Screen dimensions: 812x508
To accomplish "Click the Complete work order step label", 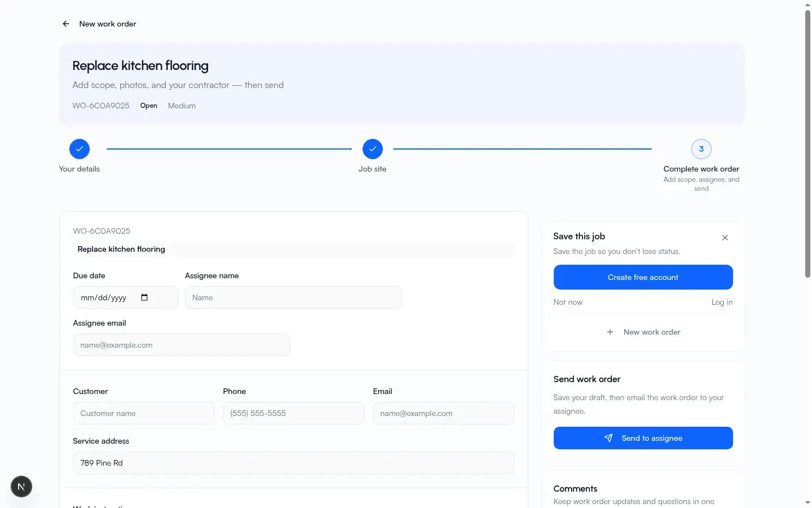I will pyautogui.click(x=701, y=169).
